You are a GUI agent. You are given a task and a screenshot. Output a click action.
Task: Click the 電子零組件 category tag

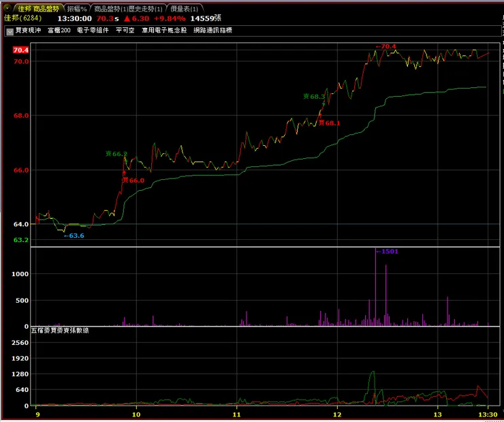93,31
